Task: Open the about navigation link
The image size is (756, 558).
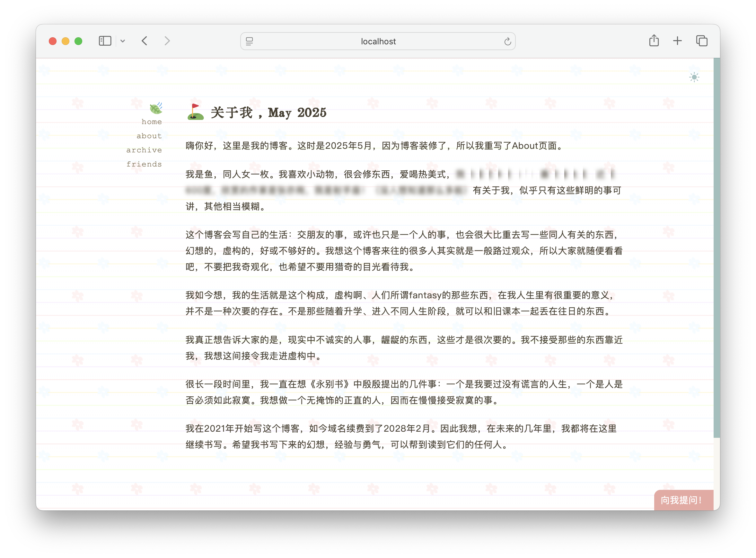Action: click(149, 136)
